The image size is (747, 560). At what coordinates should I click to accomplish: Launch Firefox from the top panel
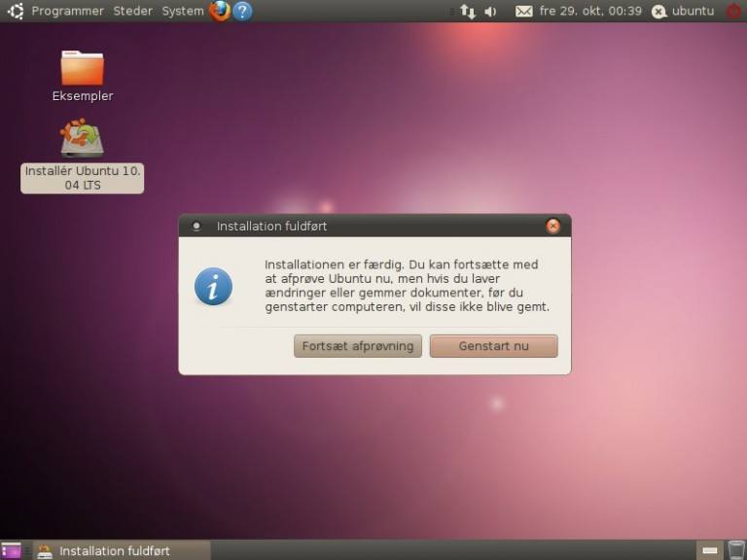point(220,11)
